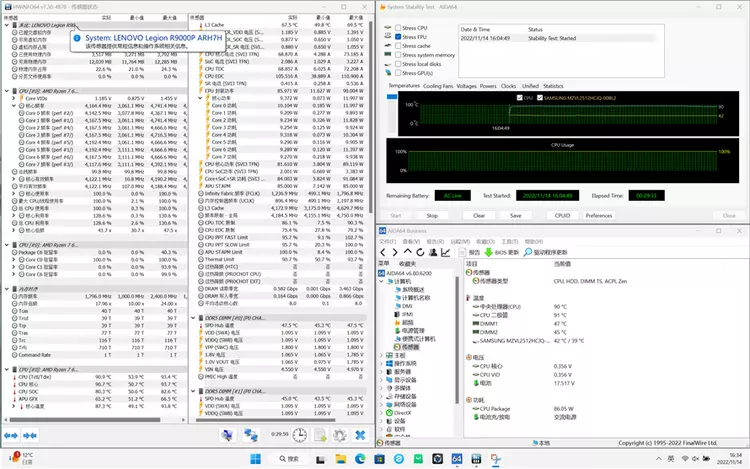Click HWiNFO log-file document icon
Image resolution: width=750 pixels, height=469 pixels.
320,435
